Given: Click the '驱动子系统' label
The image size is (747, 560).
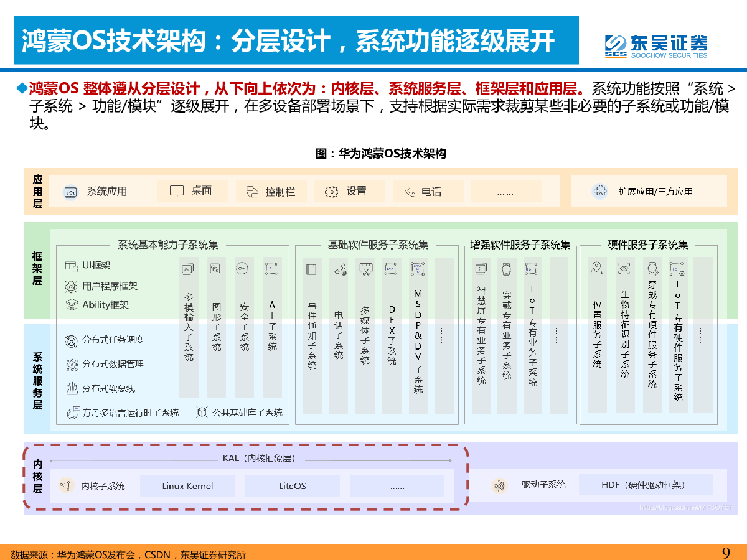Looking at the screenshot, I should (x=543, y=485).
